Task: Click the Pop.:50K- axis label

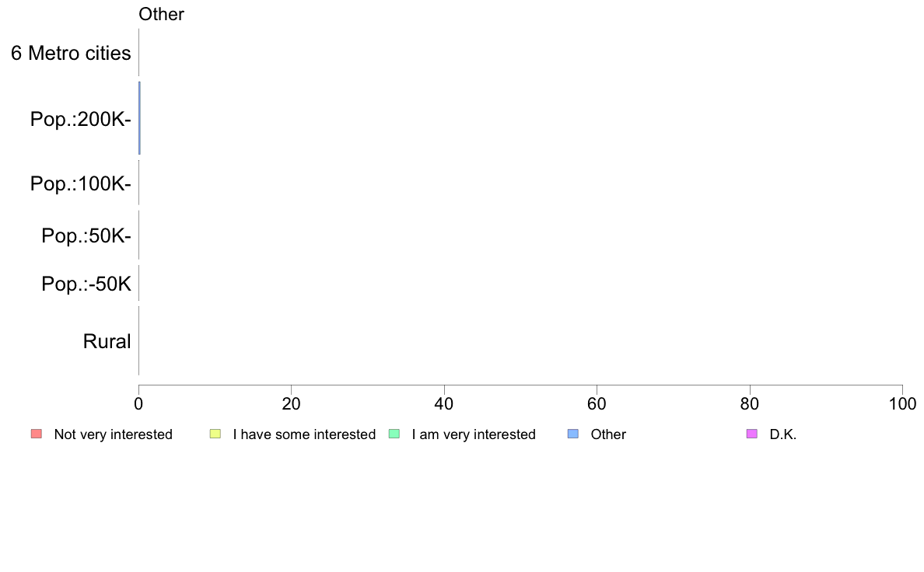Action: [86, 235]
